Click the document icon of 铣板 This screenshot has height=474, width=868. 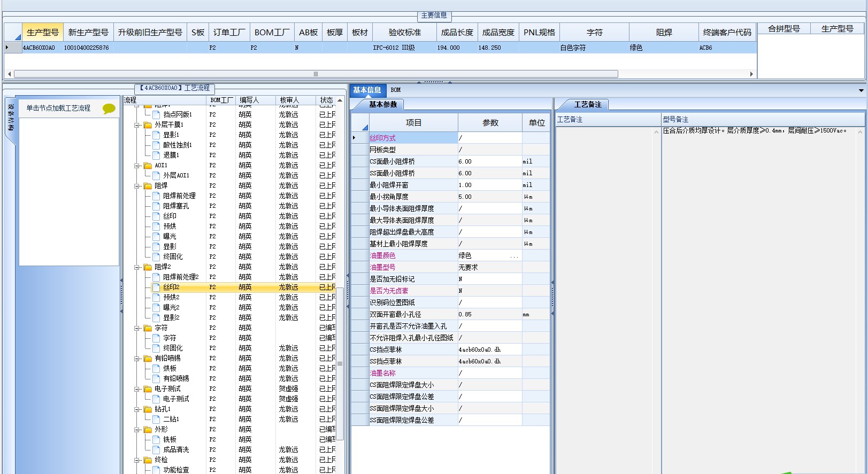pos(157,439)
